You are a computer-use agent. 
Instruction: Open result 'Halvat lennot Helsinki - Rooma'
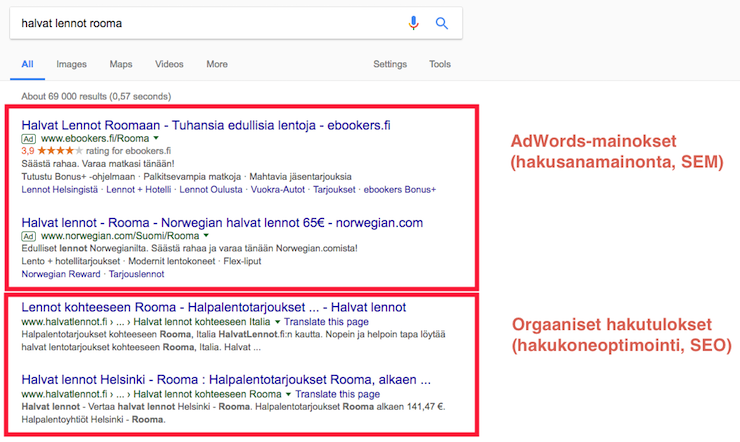226,380
